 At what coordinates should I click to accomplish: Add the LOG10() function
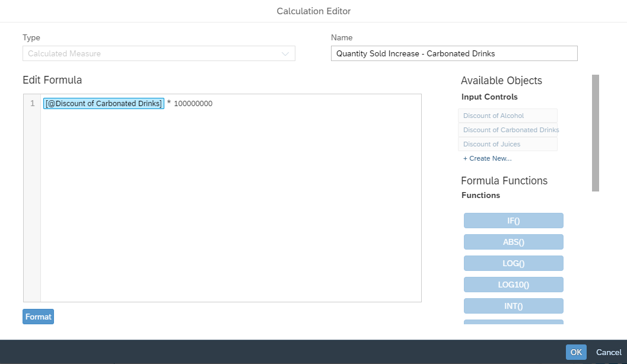tap(513, 285)
